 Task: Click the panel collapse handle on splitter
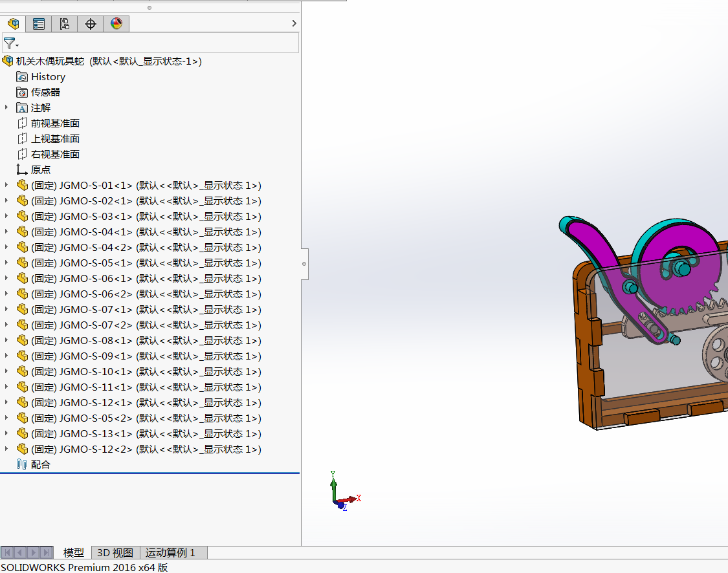(x=305, y=264)
